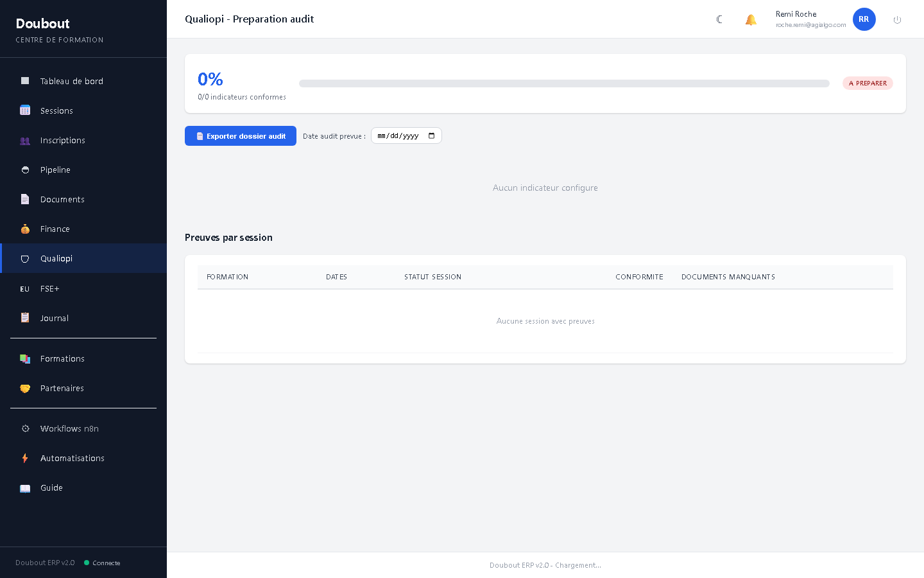Click the Workflows n8n gear icon

25,428
